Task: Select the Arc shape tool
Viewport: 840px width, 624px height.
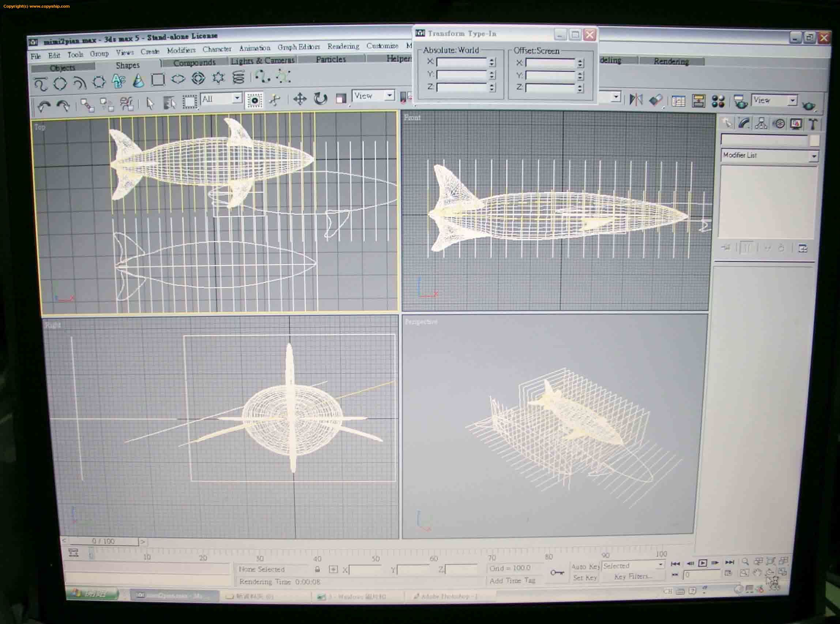Action: [x=79, y=82]
